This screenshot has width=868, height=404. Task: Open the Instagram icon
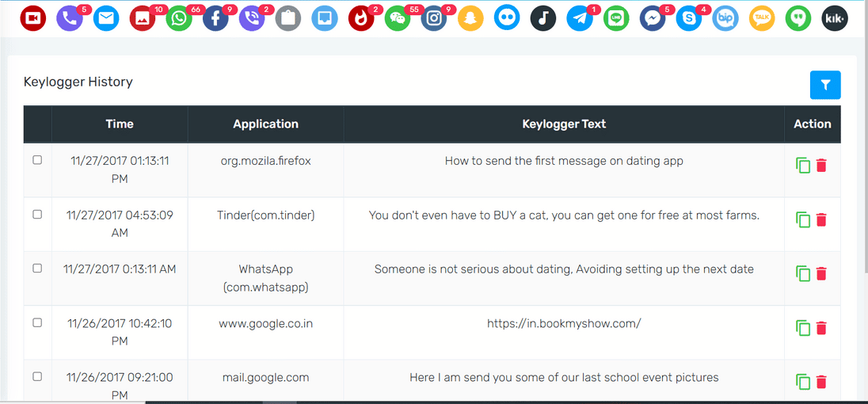click(x=434, y=19)
